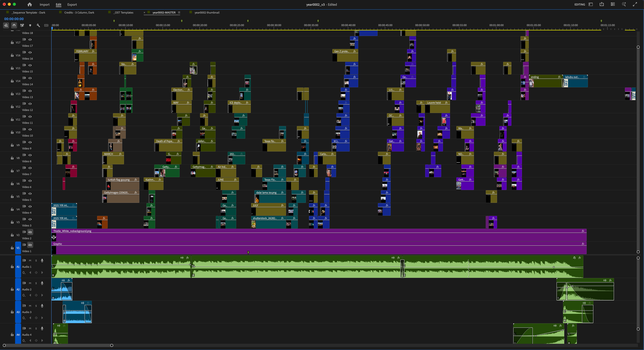This screenshot has width=644, height=350.
Task: Enable Video 2 track output eye
Action: (30, 232)
